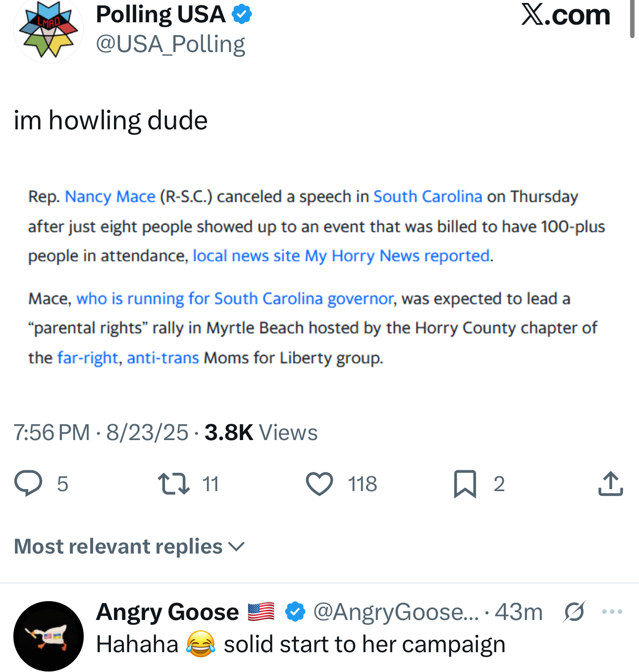The image size is (639, 672).
Task: Click Polling USA display name
Action: coord(160,14)
